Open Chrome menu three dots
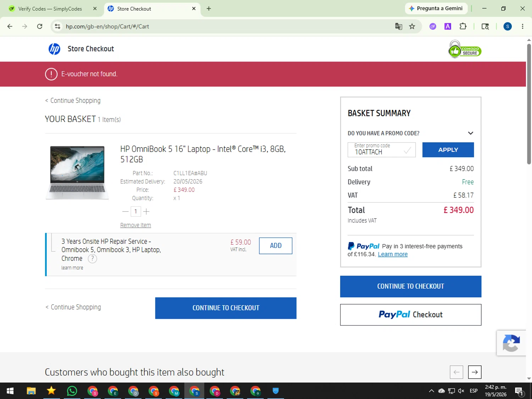This screenshot has height=399, width=532. [x=522, y=26]
